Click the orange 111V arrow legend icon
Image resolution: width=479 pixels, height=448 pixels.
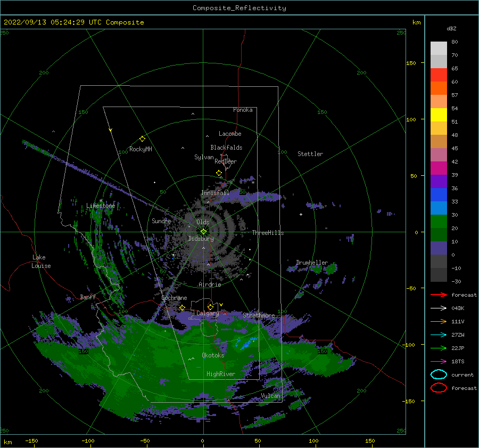pos(439,321)
